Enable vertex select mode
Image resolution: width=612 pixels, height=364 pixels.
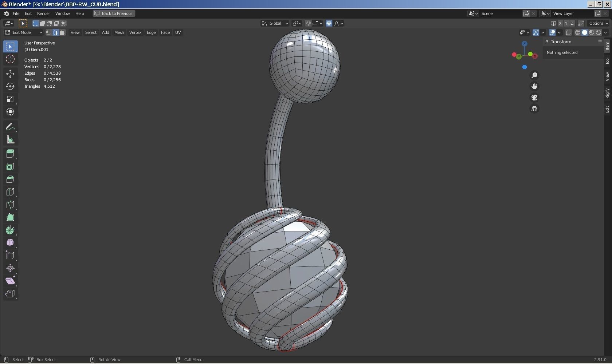(49, 32)
